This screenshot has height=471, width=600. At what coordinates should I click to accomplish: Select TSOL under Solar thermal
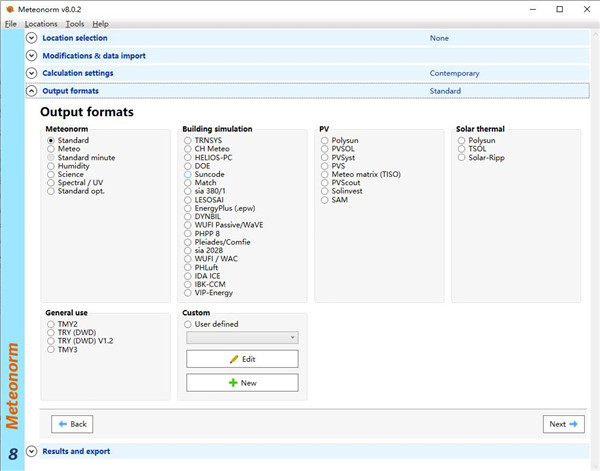coord(462,149)
